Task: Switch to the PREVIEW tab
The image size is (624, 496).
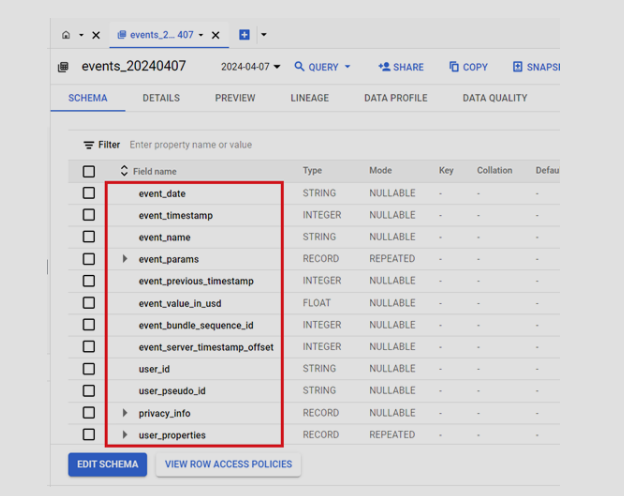Action: click(235, 98)
